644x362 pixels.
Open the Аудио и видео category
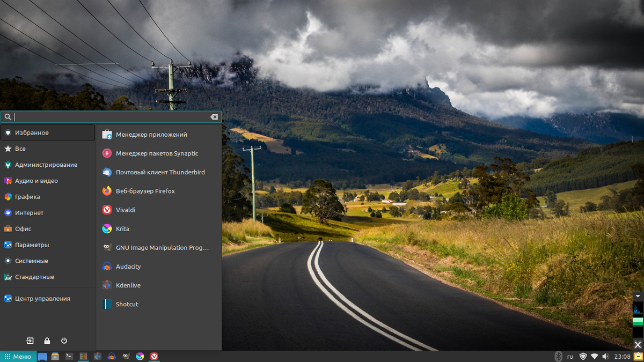pos(48,181)
